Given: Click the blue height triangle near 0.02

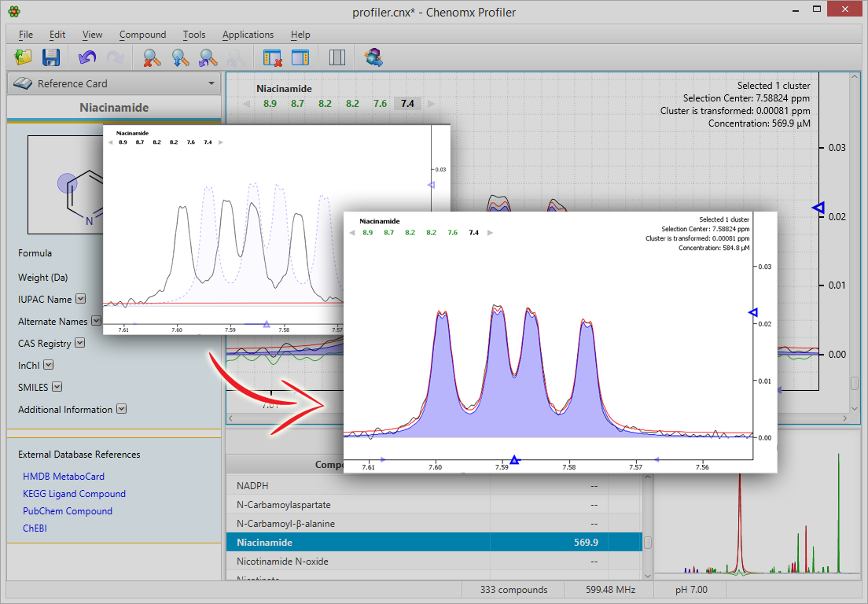Looking at the screenshot, I should pyautogui.click(x=818, y=208).
